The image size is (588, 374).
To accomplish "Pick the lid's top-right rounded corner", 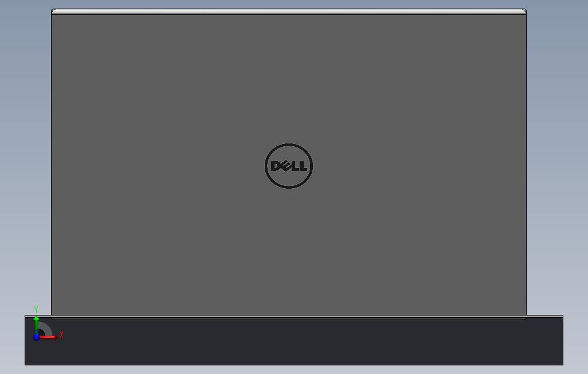I will pos(524,10).
